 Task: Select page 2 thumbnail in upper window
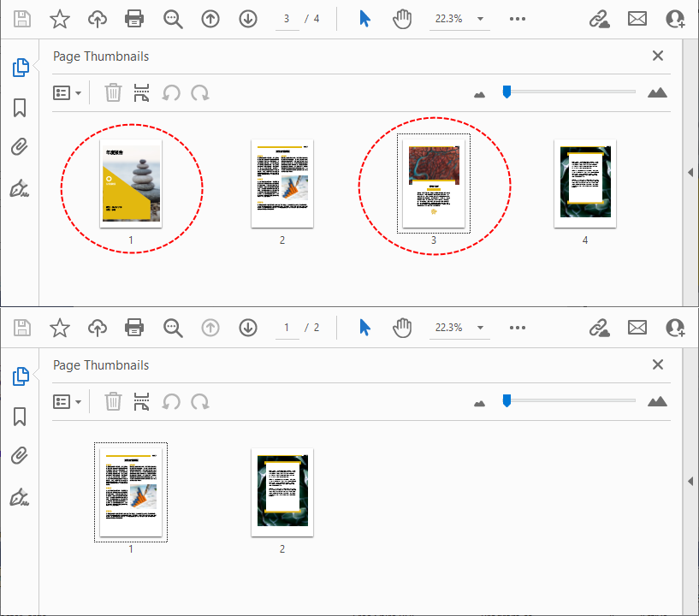point(282,184)
